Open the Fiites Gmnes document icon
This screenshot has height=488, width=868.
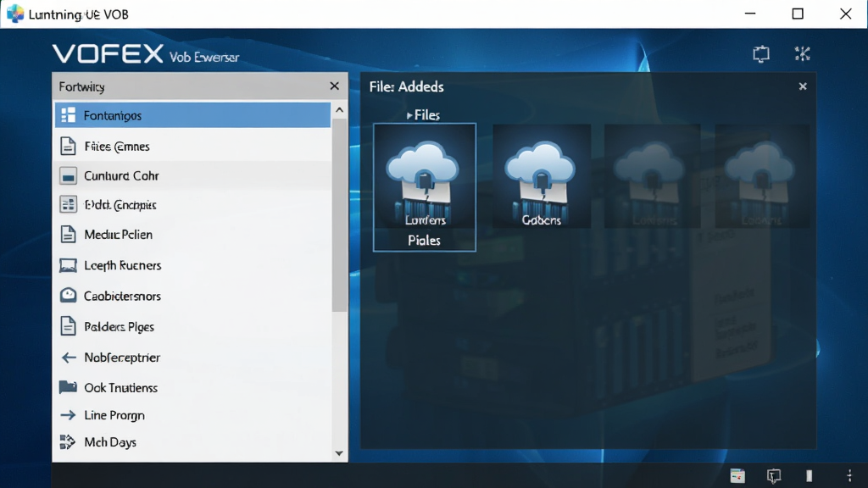[68, 146]
